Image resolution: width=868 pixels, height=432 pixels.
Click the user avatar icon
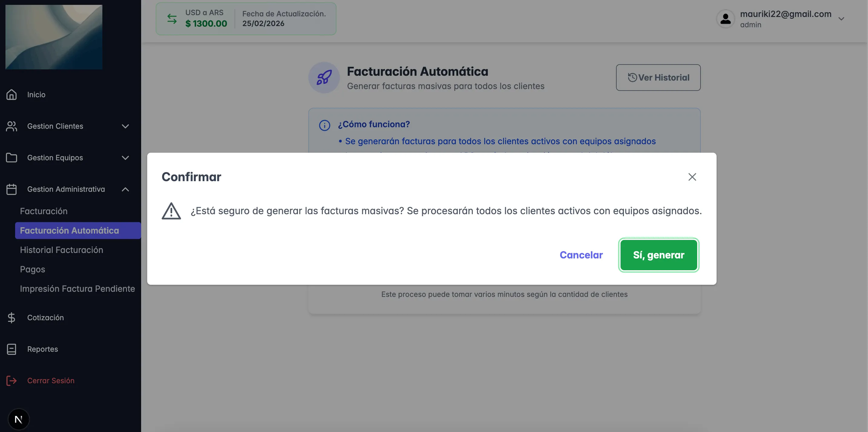click(x=725, y=19)
